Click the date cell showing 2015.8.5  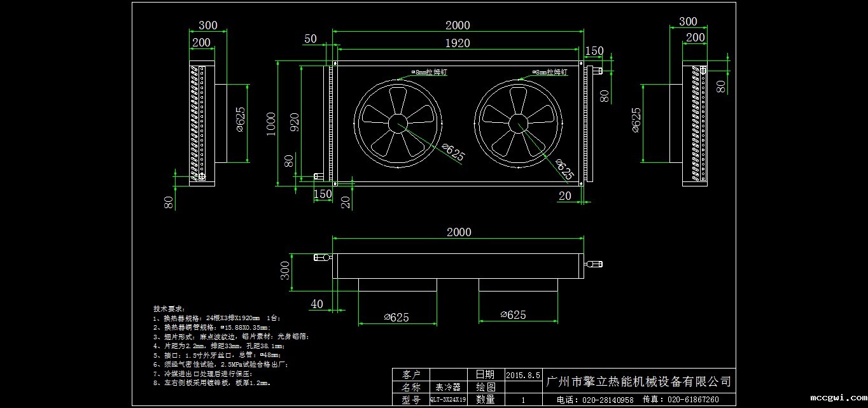click(x=522, y=375)
